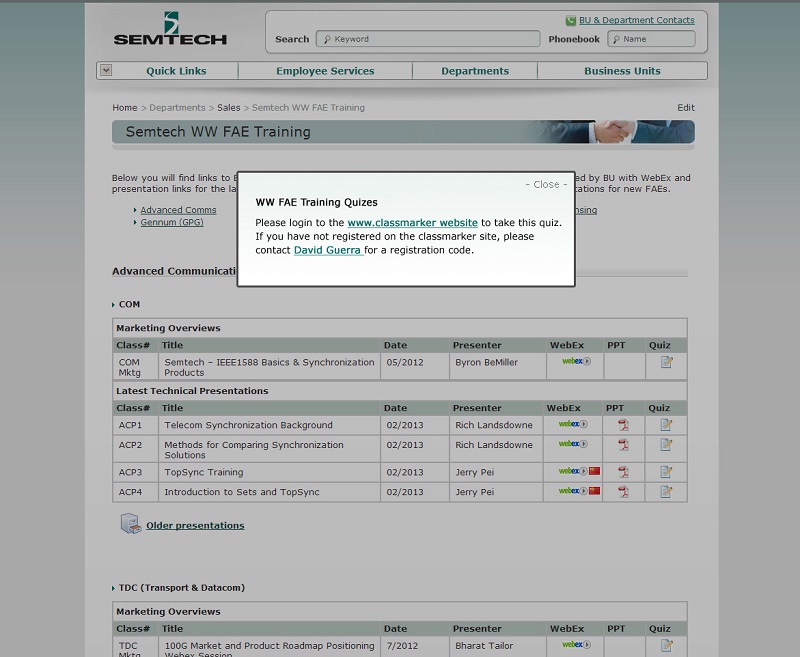The height and width of the screenshot is (657, 800).
Task: Open quiz for Methods for Comparing Synchronization
Action: point(666,445)
